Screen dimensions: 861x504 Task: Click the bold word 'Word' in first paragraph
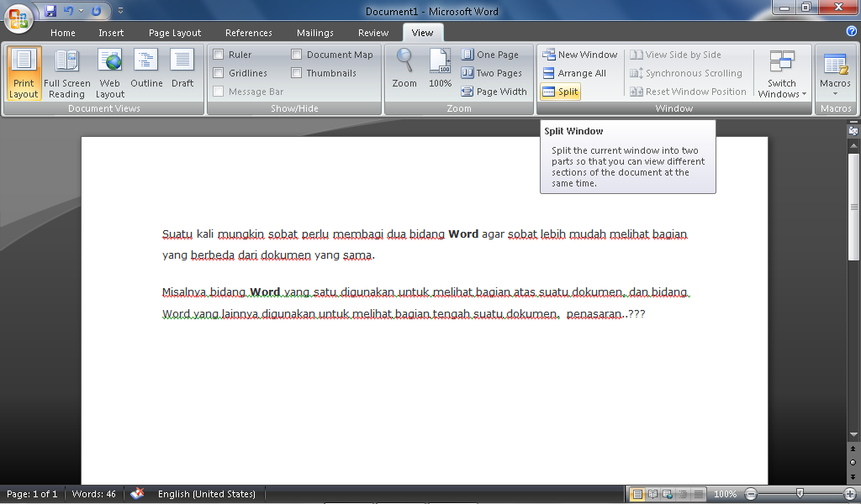463,234
